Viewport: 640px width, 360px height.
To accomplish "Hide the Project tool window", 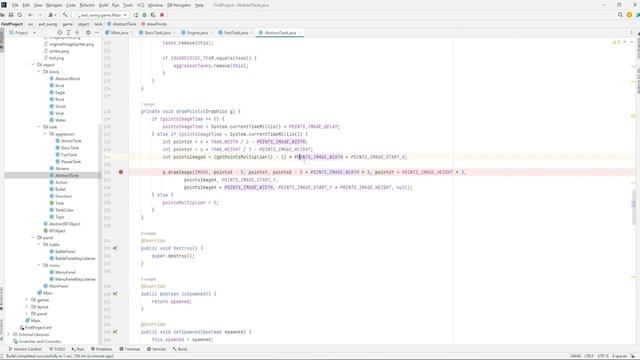I will 97,33.
